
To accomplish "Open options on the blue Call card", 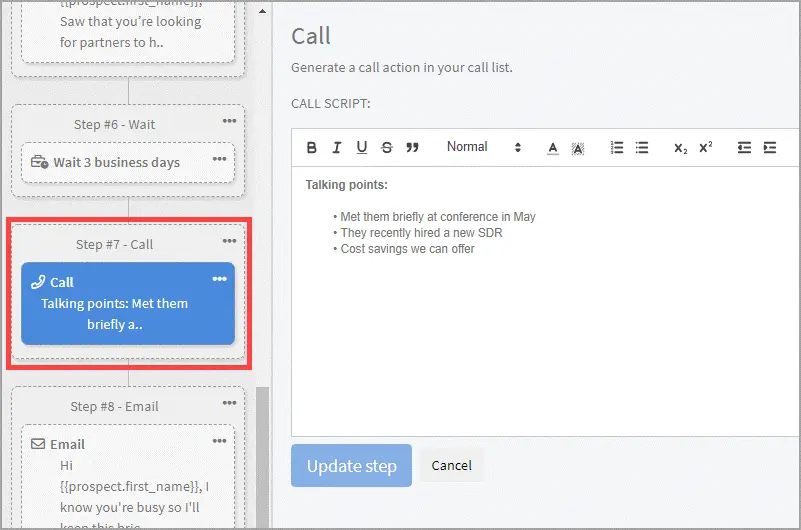I will pos(220,279).
